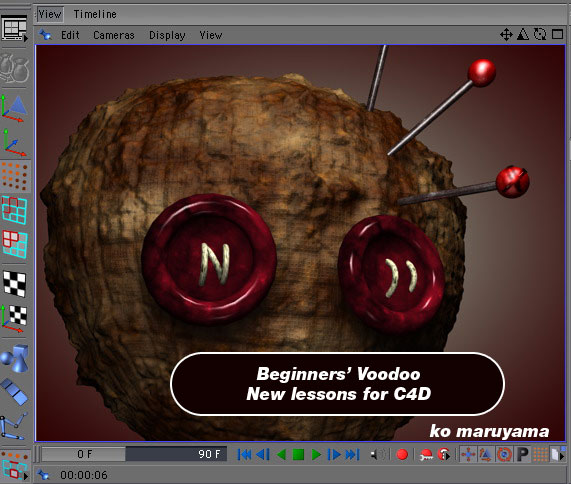Step to the previous frame
Screen dimensions: 571x484
click(x=263, y=455)
